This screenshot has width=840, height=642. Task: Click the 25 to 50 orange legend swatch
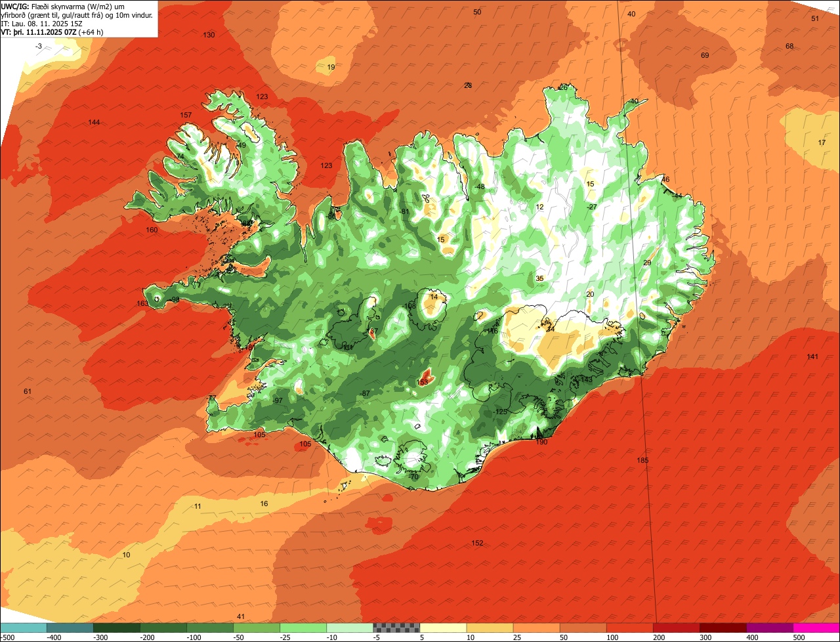pyautogui.click(x=536, y=628)
